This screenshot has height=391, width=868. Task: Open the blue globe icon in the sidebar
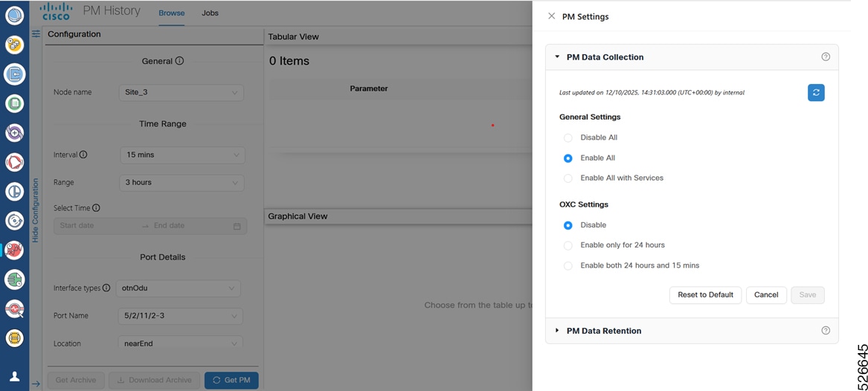(14, 16)
